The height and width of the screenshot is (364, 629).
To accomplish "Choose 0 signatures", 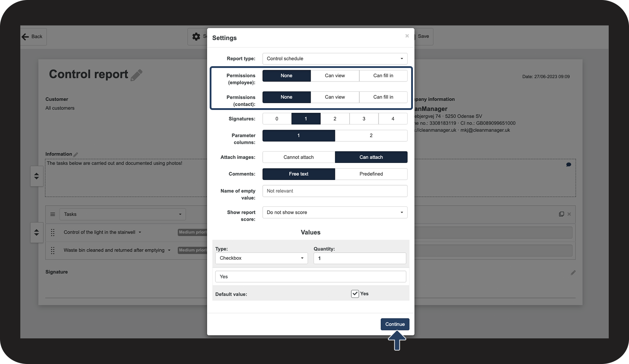I will [277, 119].
